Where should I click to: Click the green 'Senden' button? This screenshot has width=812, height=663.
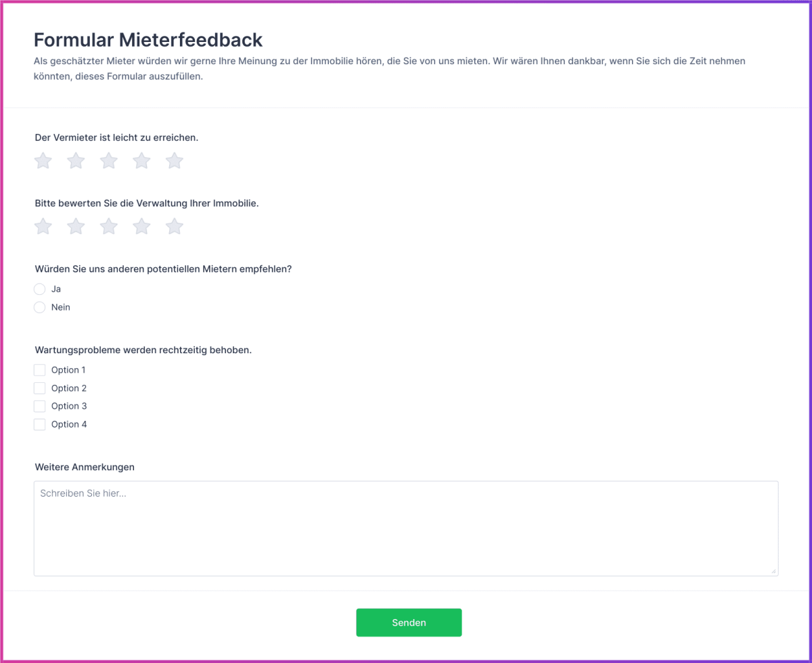(x=409, y=622)
